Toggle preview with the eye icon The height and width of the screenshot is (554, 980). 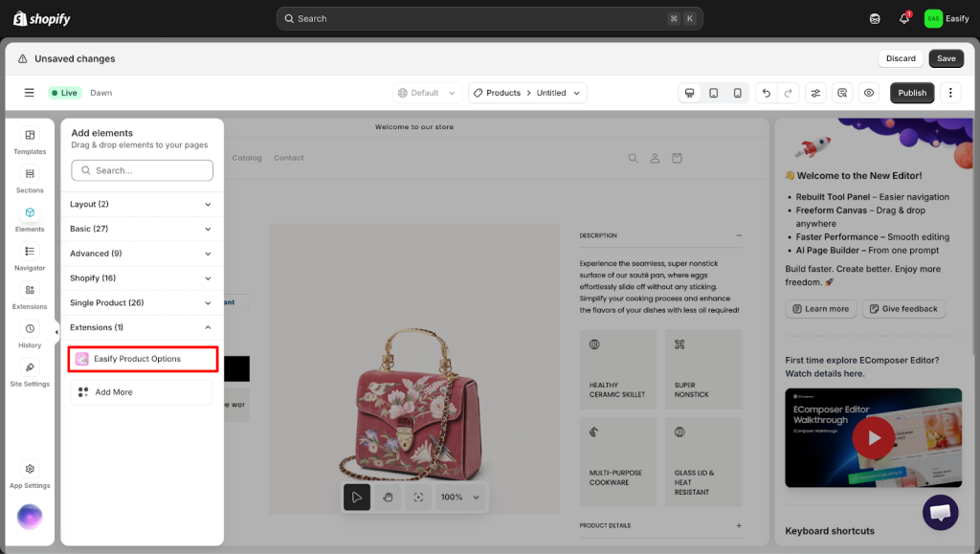click(x=869, y=93)
